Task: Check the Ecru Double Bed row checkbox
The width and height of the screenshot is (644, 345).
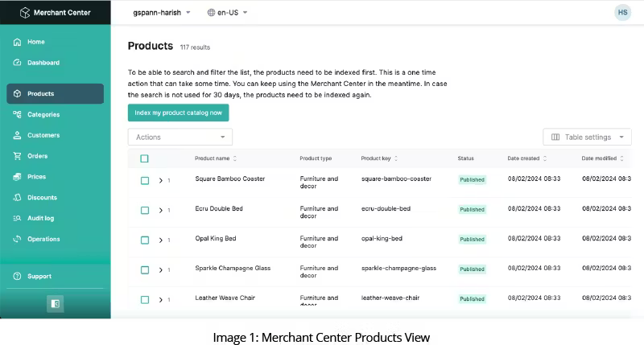Action: pos(145,211)
